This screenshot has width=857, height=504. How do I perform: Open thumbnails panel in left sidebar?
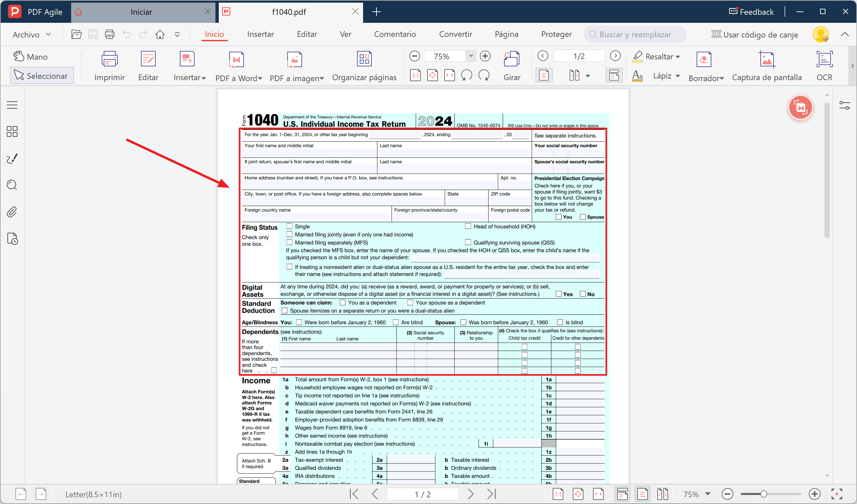pyautogui.click(x=12, y=131)
